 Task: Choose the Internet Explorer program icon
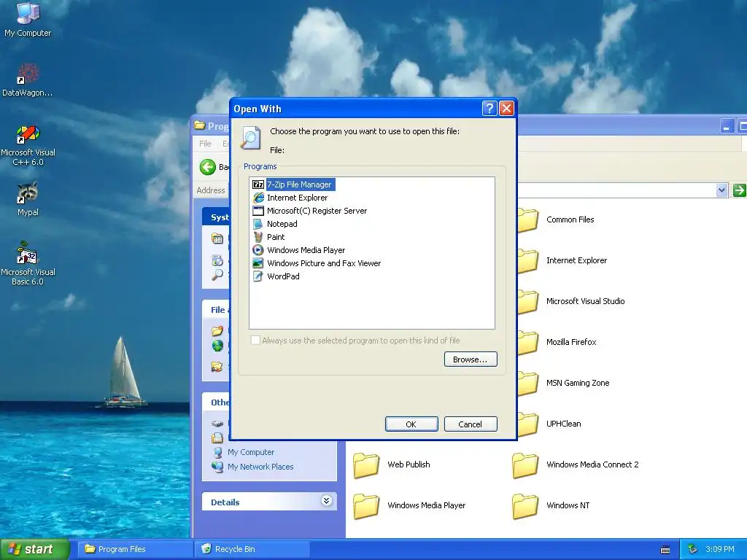pyautogui.click(x=258, y=198)
